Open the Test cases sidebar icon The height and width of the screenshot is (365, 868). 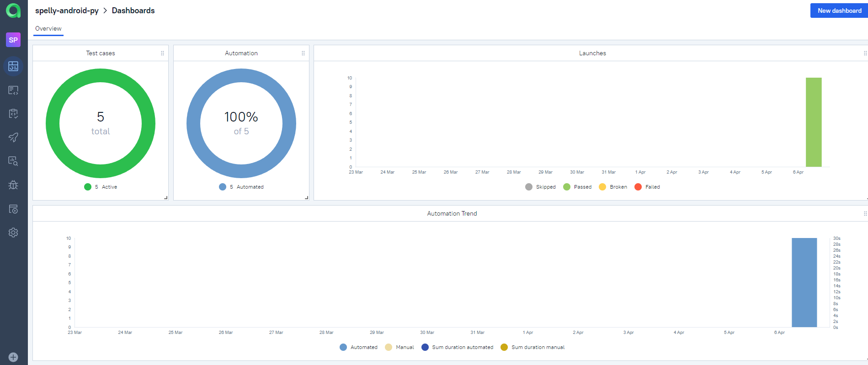tap(13, 90)
